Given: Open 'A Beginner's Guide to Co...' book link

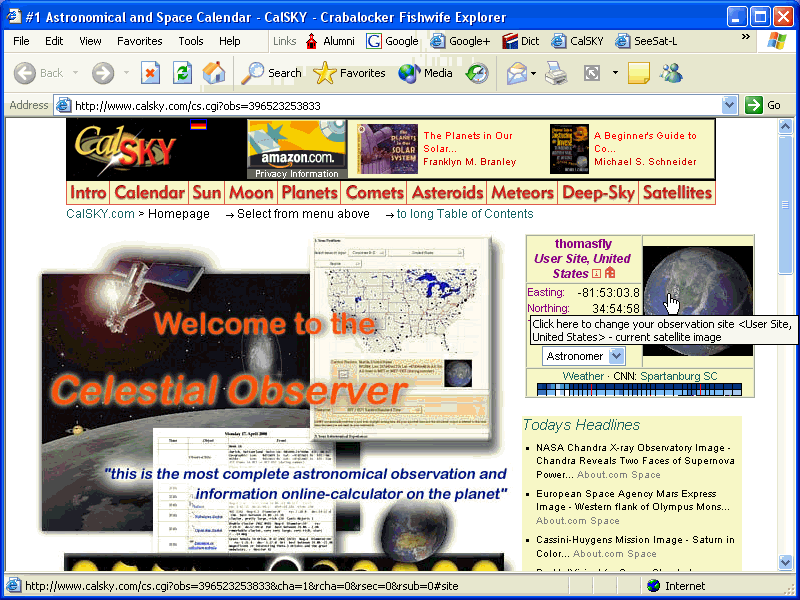Looking at the screenshot, I should (645, 148).
